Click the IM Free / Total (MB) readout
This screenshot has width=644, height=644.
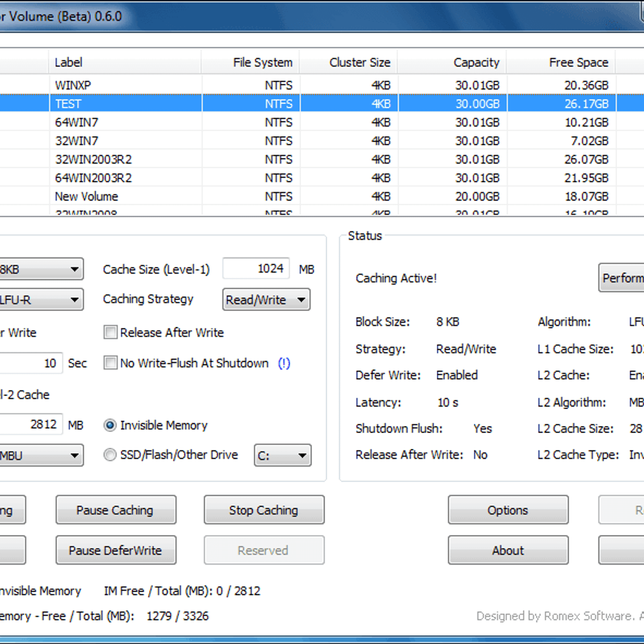[x=182, y=591]
